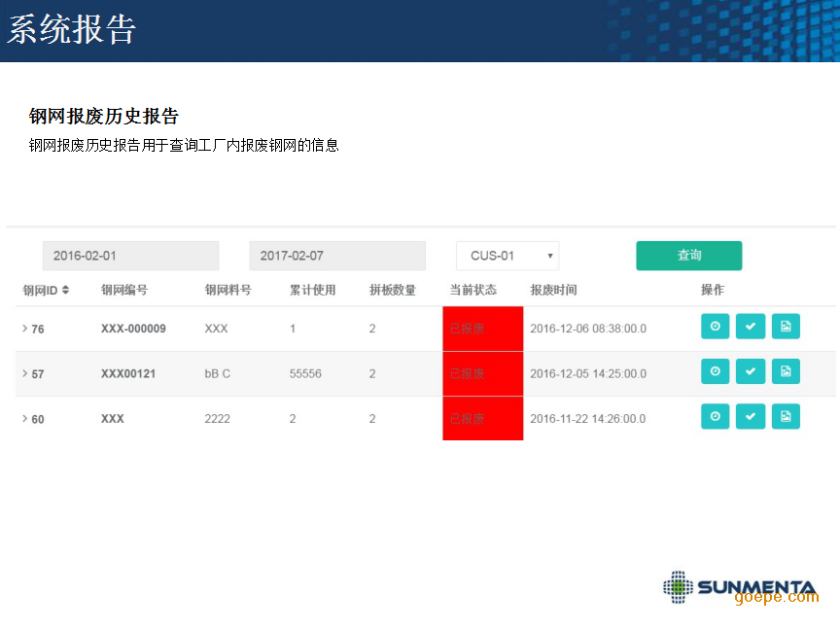Expand row with 钢网ID 60
The height and width of the screenshot is (627, 840).
point(25,419)
